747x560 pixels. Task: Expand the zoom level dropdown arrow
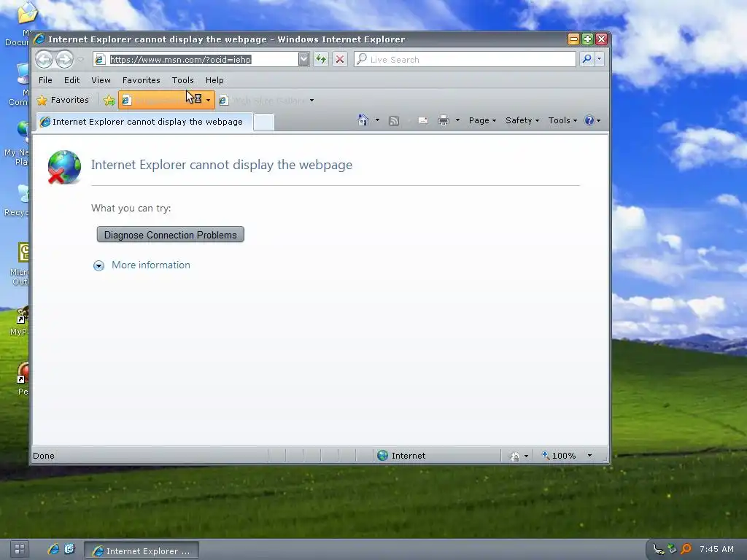pyautogui.click(x=589, y=456)
